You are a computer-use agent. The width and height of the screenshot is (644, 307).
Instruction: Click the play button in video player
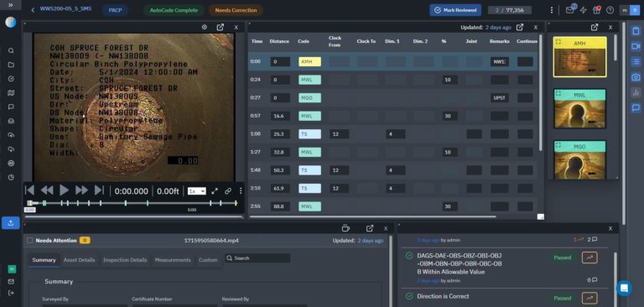click(x=64, y=190)
